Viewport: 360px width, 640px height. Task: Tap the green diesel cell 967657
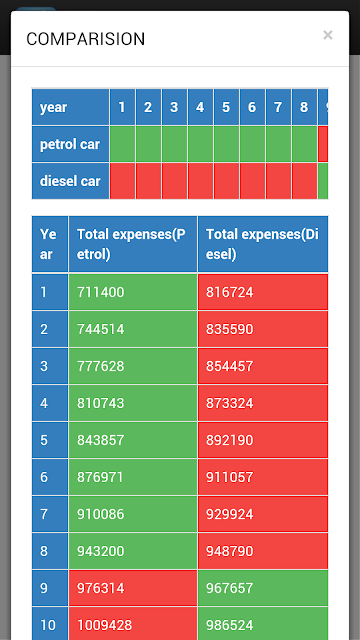(263, 588)
